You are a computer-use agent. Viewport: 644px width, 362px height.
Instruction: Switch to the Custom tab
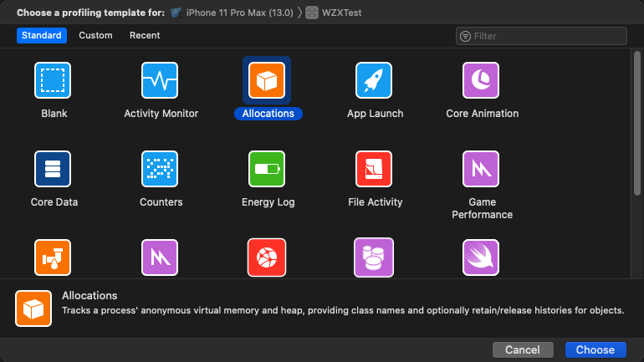pyautogui.click(x=95, y=35)
